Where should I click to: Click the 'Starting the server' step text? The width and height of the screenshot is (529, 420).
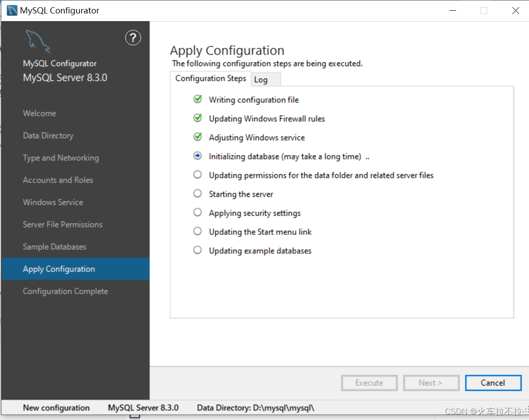(x=241, y=194)
